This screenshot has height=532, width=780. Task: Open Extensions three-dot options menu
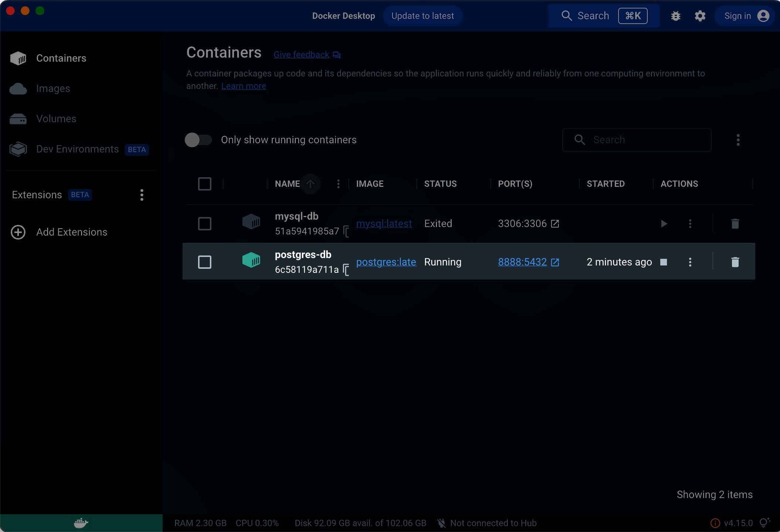142,195
